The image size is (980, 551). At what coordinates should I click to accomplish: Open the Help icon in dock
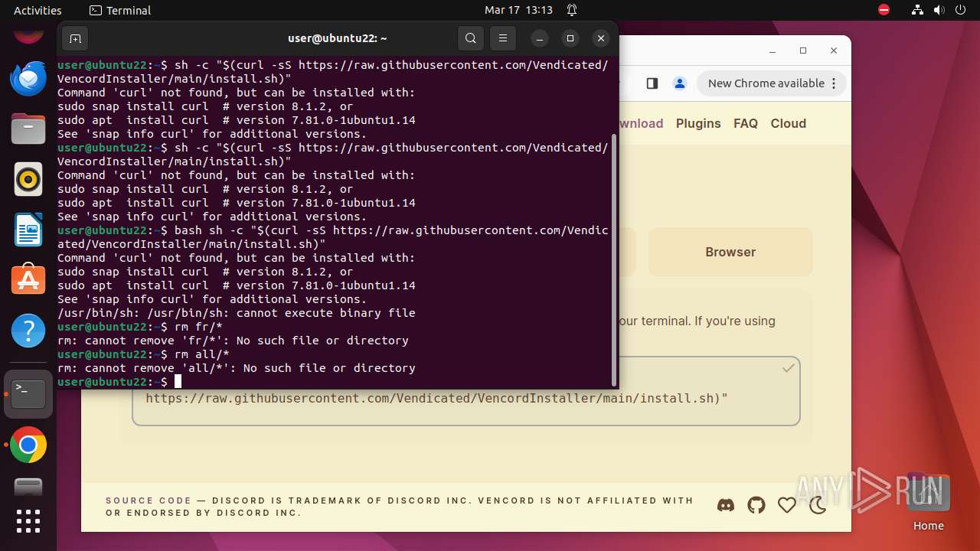point(28,331)
